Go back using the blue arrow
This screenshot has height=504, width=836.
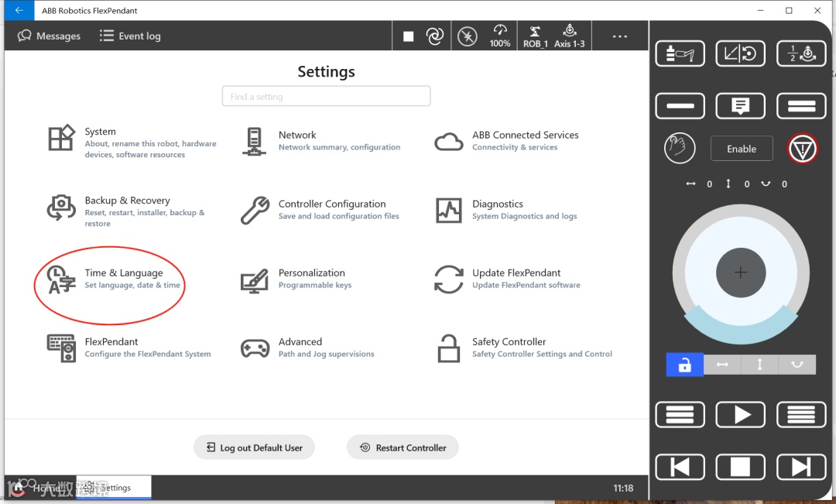coord(19,10)
